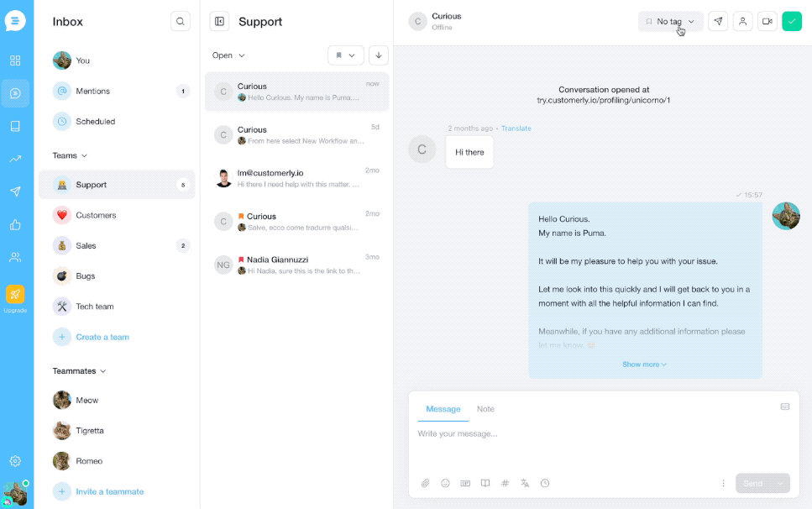Schedule message with the clock icon
The height and width of the screenshot is (509, 812).
pos(545,483)
